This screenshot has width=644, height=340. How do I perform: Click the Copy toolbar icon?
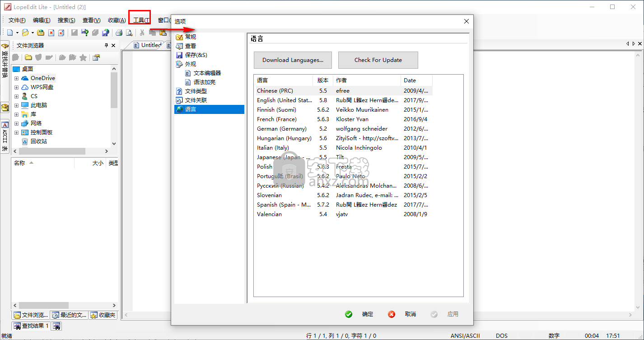coord(152,33)
